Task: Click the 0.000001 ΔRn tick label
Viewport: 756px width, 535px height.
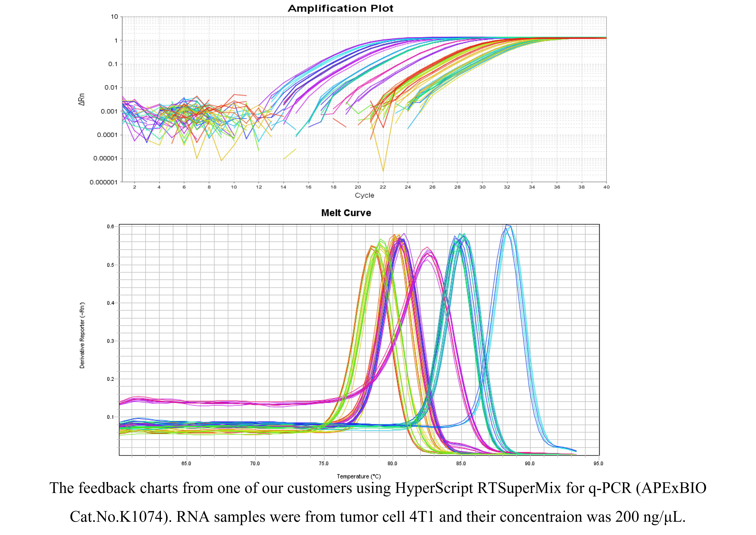Action: pos(104,182)
